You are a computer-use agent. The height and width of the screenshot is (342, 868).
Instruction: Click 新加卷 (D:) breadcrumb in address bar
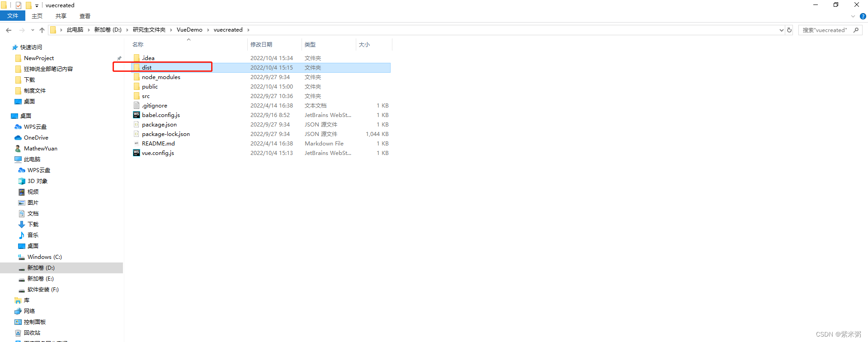pos(108,30)
